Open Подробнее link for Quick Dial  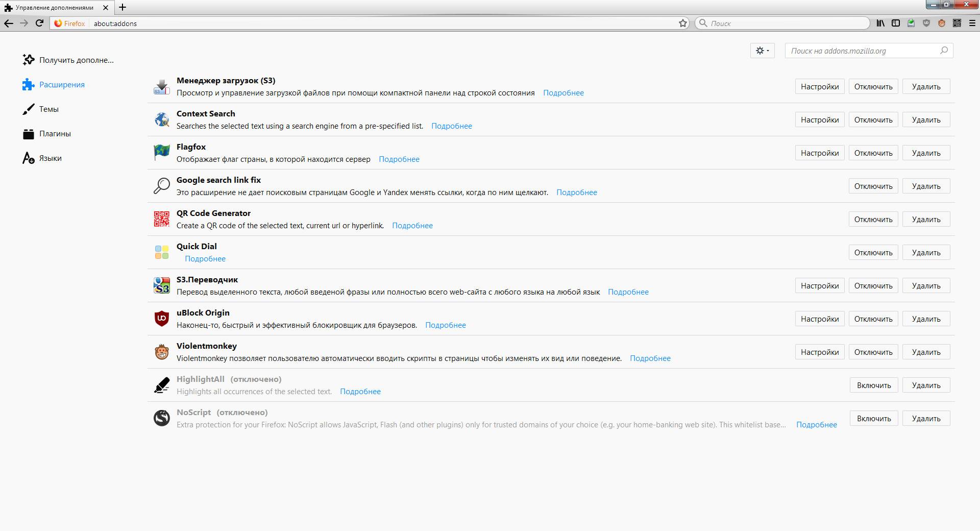click(x=205, y=259)
